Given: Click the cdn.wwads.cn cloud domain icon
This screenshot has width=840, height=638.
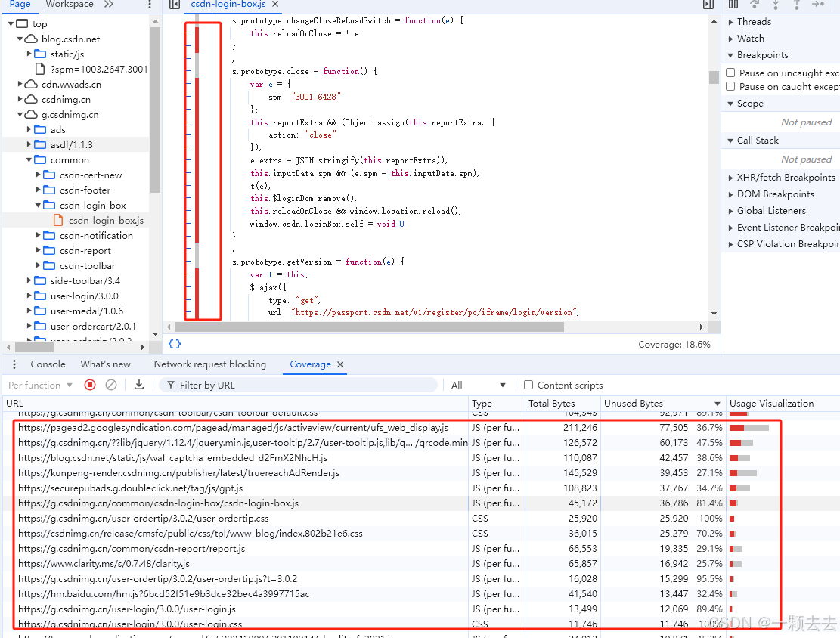Looking at the screenshot, I should tap(31, 84).
